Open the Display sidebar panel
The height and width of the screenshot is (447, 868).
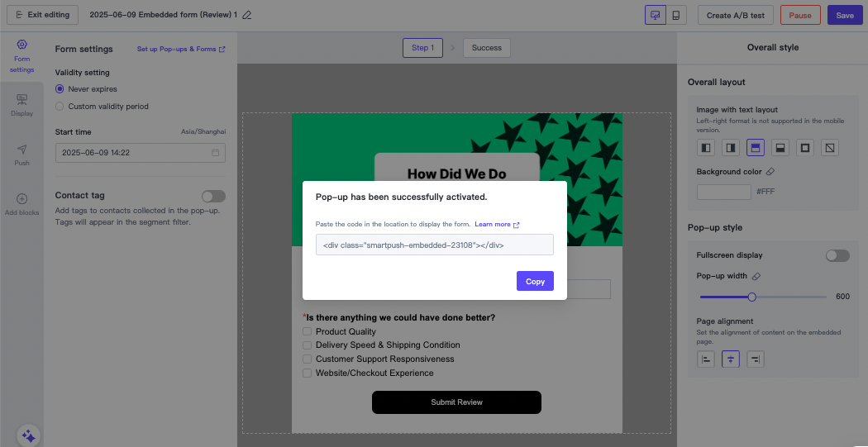[x=22, y=105]
